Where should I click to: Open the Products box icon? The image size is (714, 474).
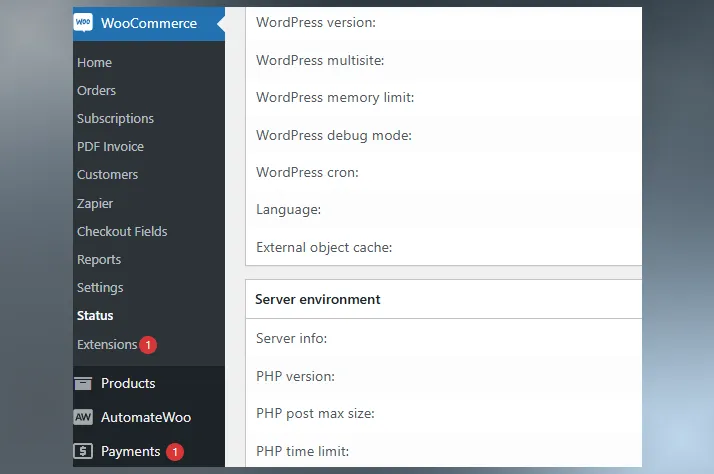[83, 383]
